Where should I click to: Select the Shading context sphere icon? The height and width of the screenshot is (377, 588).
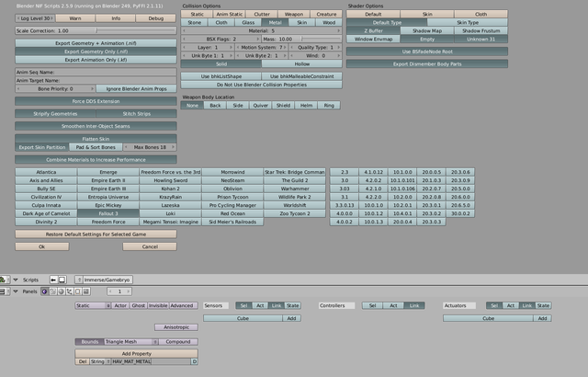click(x=62, y=291)
